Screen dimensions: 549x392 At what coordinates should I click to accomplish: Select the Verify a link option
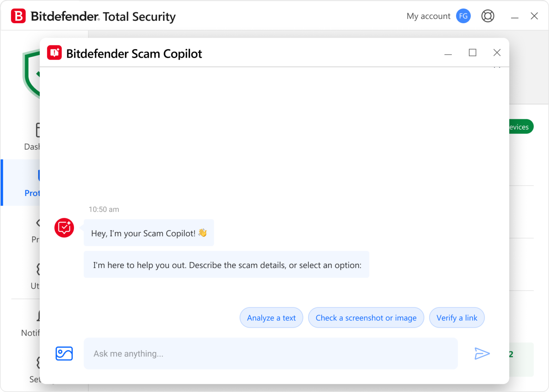coord(457,317)
